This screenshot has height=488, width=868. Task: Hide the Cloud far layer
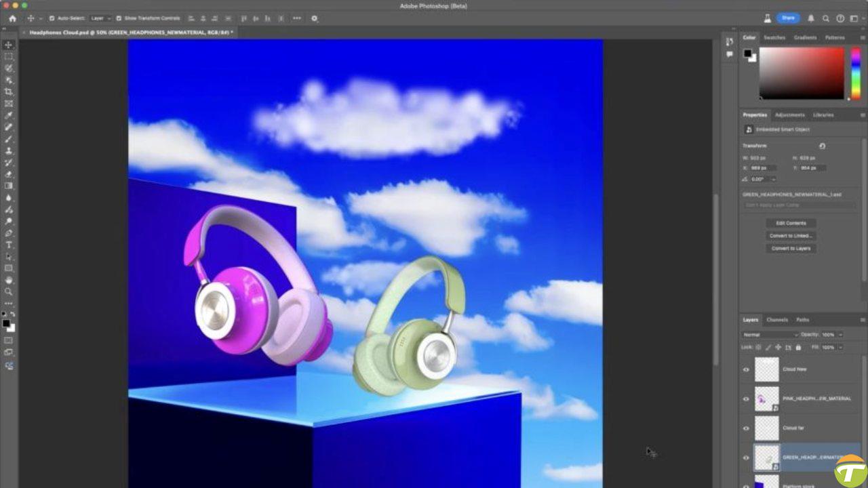pyautogui.click(x=746, y=428)
